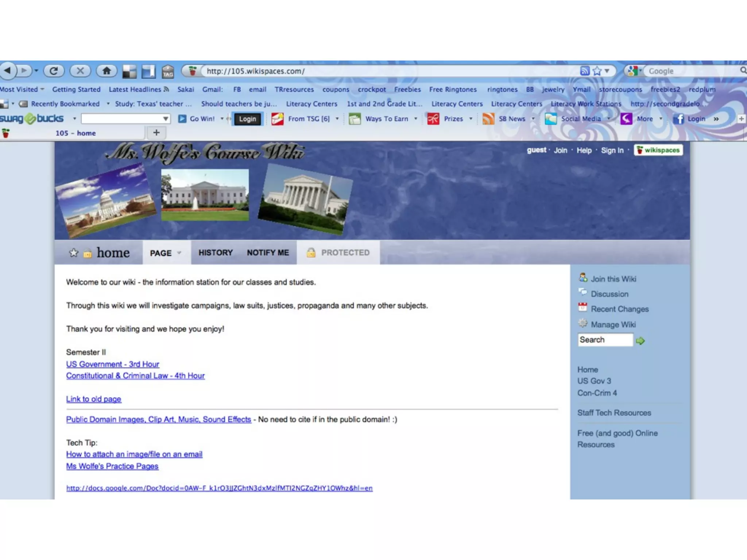Bookmark page with address bar star
747x560 pixels.
coord(597,71)
